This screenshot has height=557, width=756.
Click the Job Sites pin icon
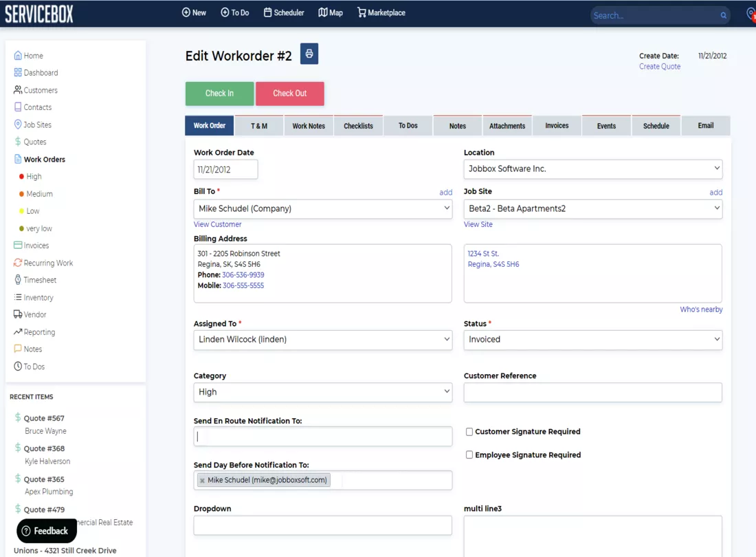[18, 124]
